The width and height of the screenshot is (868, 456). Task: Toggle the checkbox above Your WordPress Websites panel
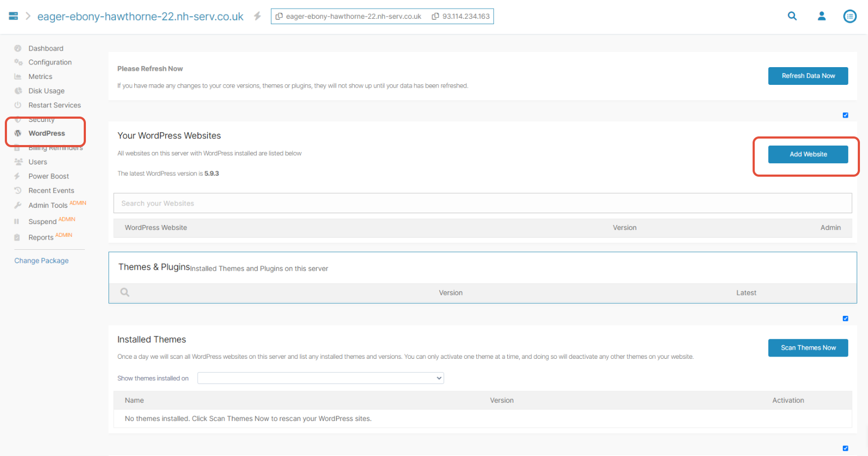pos(845,115)
